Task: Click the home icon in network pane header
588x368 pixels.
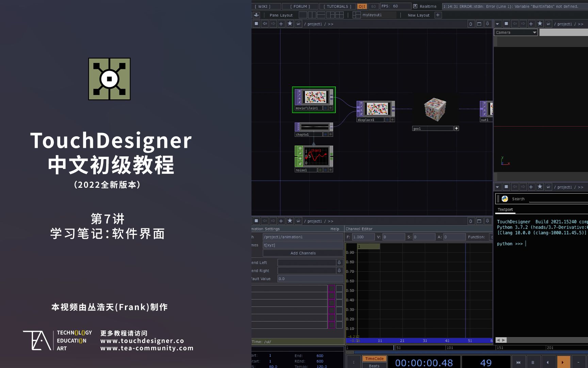Action: tap(298, 24)
